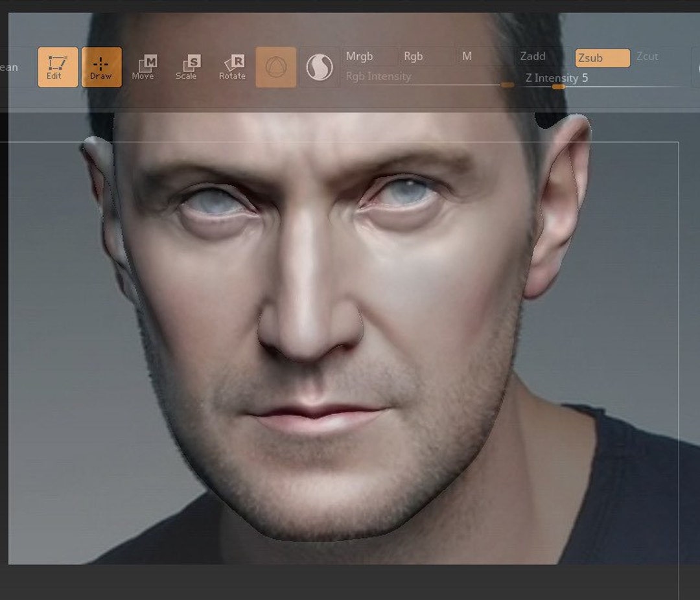Select the Rotate tool

[232, 67]
